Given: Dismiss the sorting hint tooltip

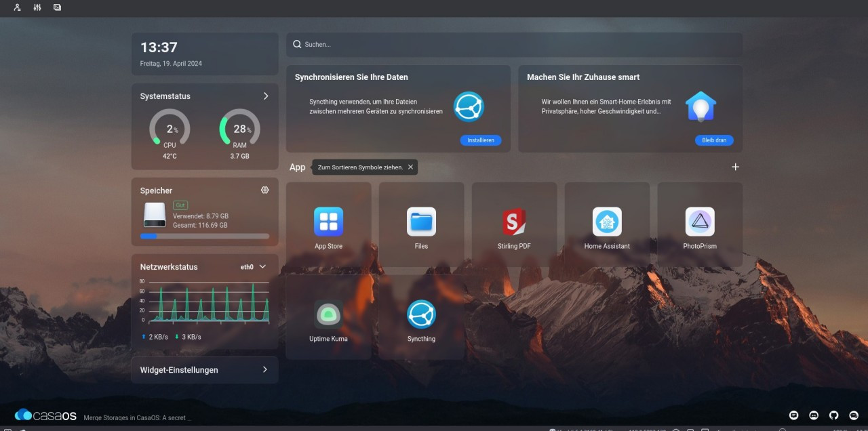Looking at the screenshot, I should tap(410, 167).
